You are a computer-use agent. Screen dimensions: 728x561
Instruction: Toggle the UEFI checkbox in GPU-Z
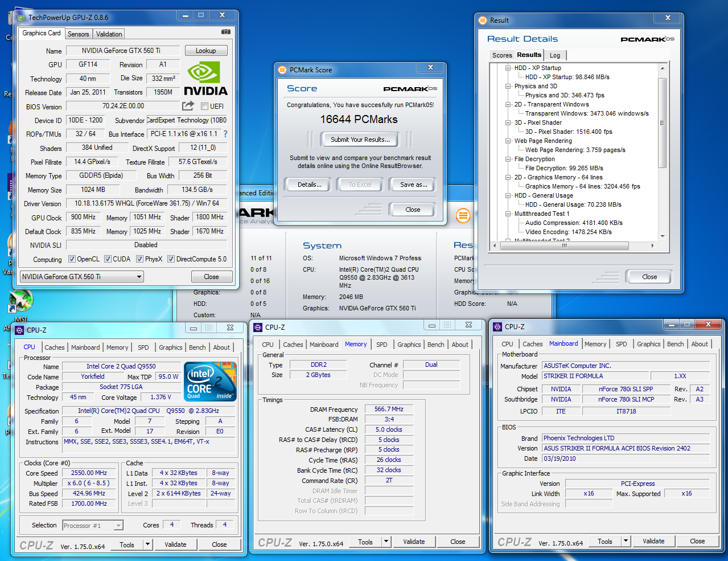click(x=205, y=106)
